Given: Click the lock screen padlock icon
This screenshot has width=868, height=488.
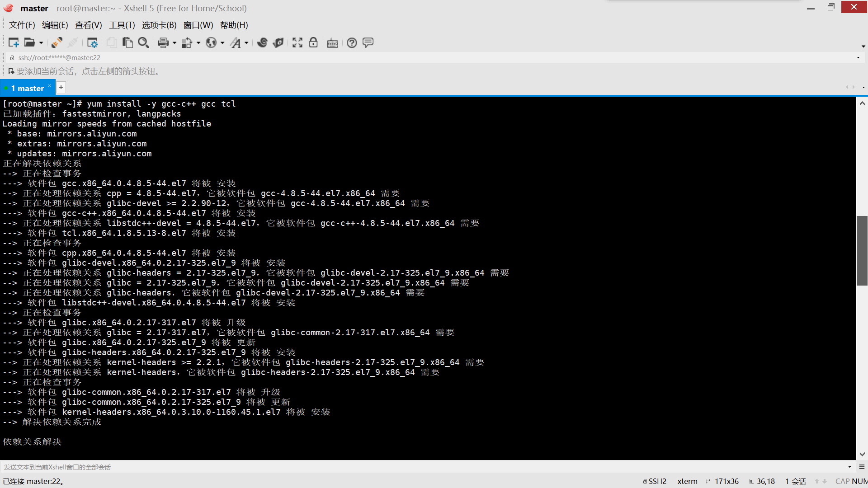Looking at the screenshot, I should (313, 42).
